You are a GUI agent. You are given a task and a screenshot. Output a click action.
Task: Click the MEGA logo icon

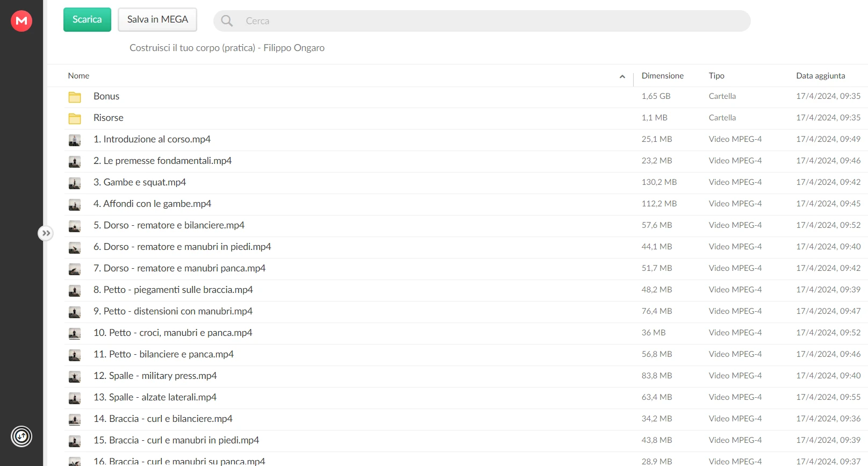[21, 21]
